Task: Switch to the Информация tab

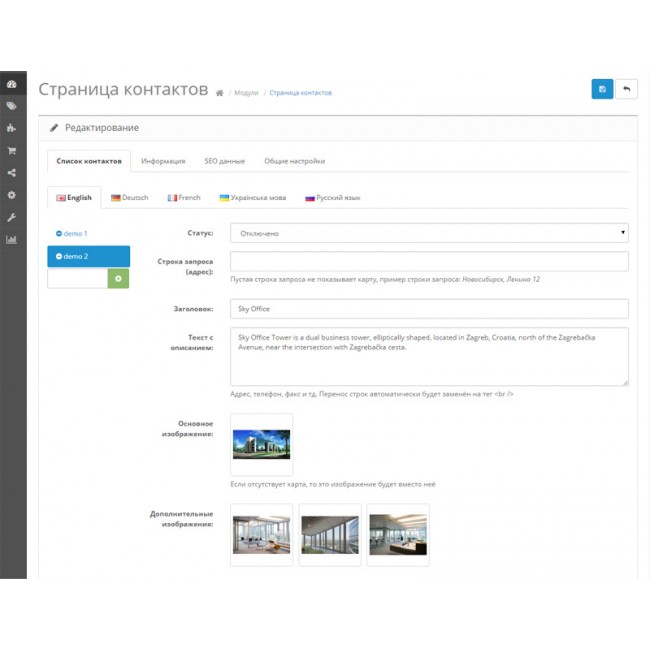Action: [163, 161]
